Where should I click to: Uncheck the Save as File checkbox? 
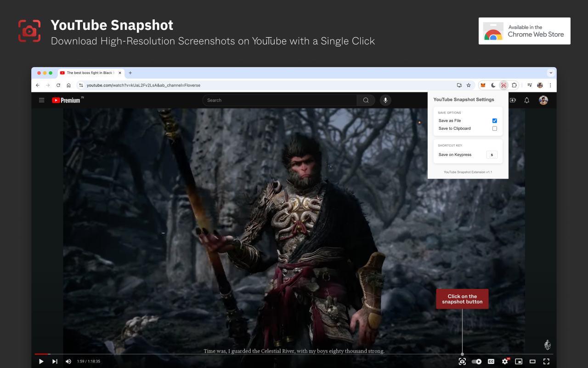tap(495, 121)
